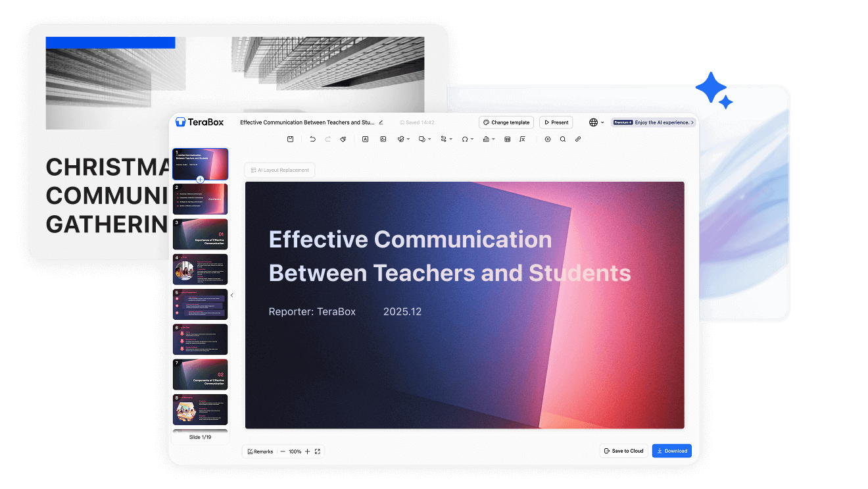Open the Premium AI experience banner
868x489 pixels.
point(654,122)
